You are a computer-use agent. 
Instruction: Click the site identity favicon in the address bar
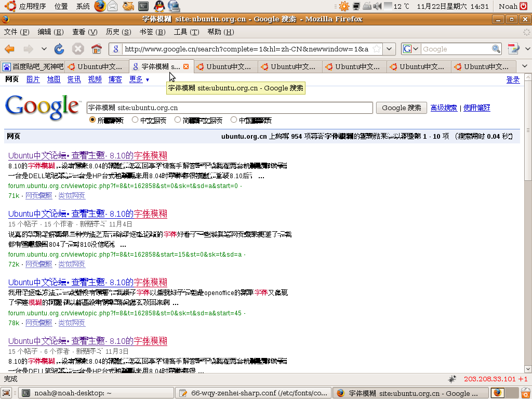point(116,49)
